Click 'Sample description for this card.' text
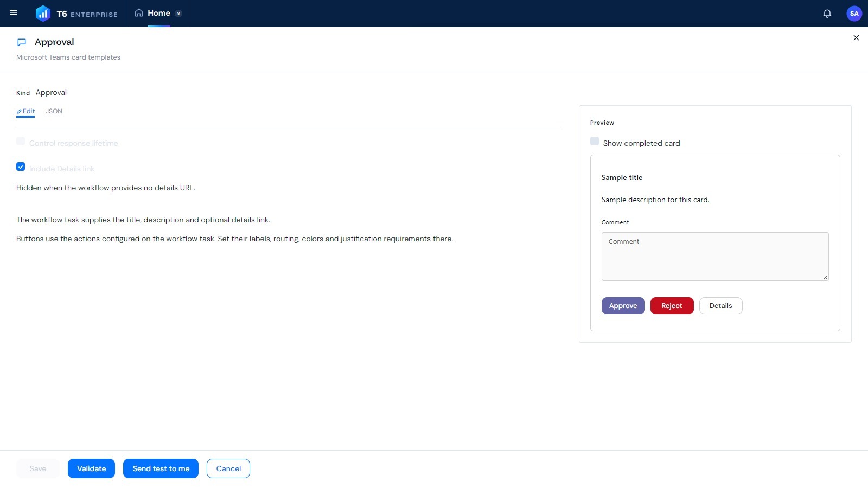This screenshot has width=868, height=488. click(x=655, y=200)
